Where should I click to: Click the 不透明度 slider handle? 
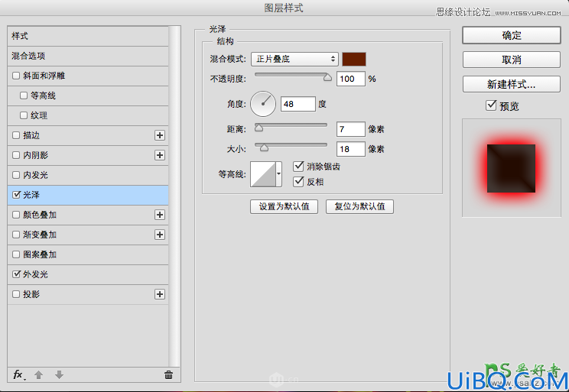tap(327, 77)
